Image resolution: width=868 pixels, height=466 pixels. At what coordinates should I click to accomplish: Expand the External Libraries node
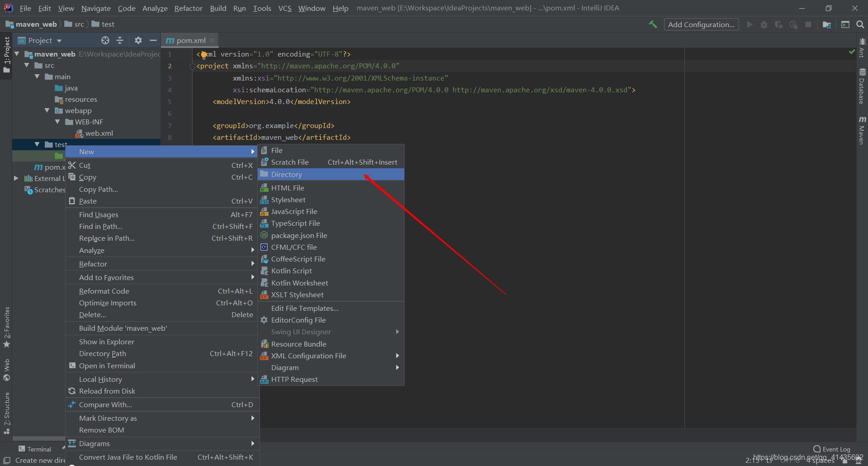[x=16, y=178]
